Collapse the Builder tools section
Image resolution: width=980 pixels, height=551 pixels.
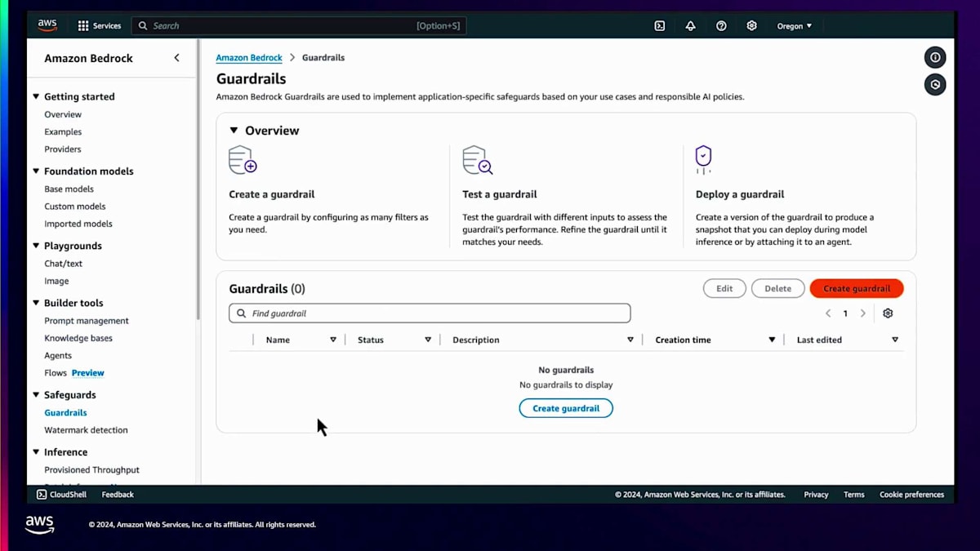tap(36, 303)
